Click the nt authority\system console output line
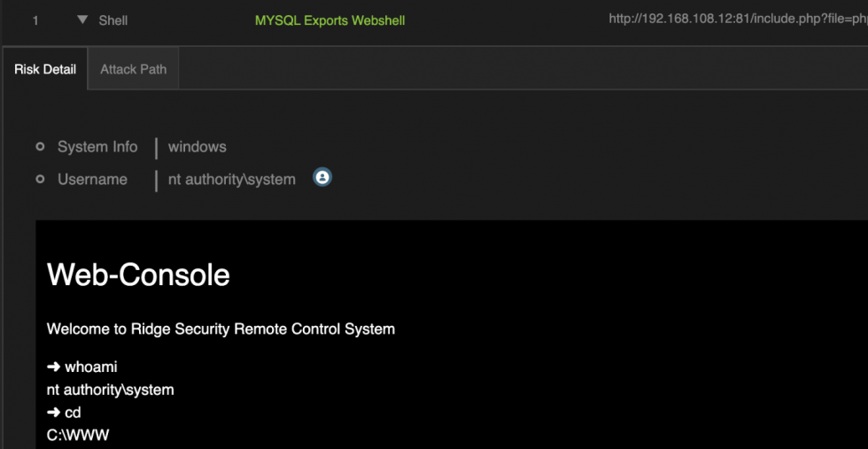Screen dimensions: 868x449 [x=110, y=390]
